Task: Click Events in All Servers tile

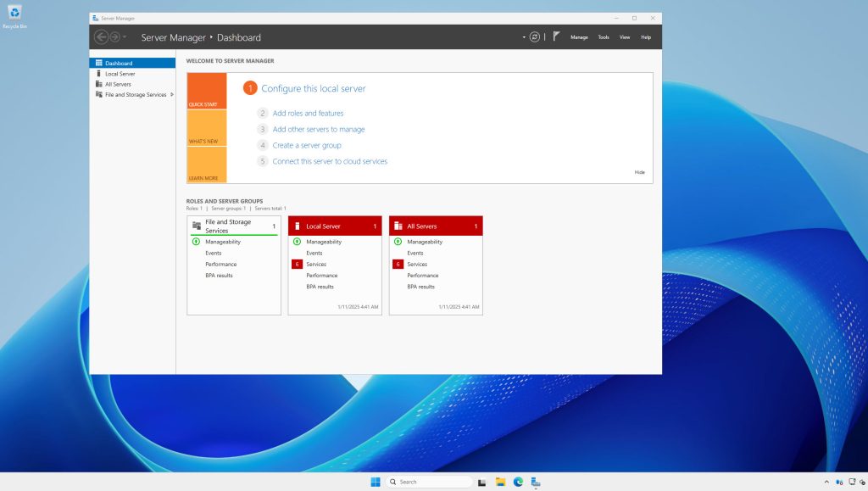Action: click(415, 253)
